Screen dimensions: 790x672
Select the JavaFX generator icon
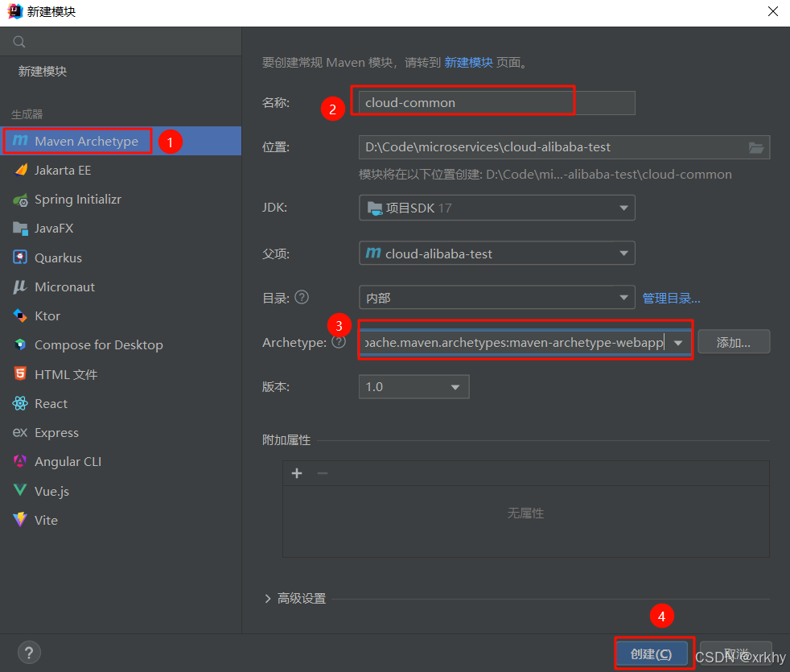(20, 229)
